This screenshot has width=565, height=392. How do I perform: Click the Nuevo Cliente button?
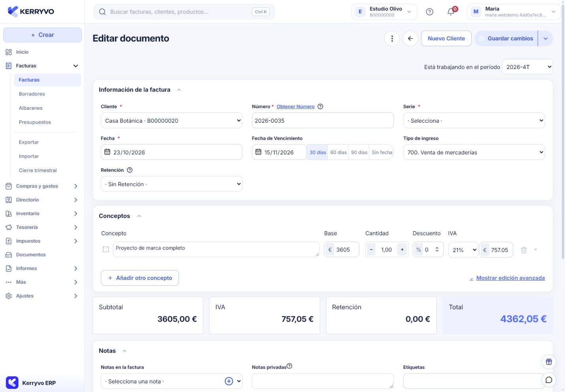(446, 38)
